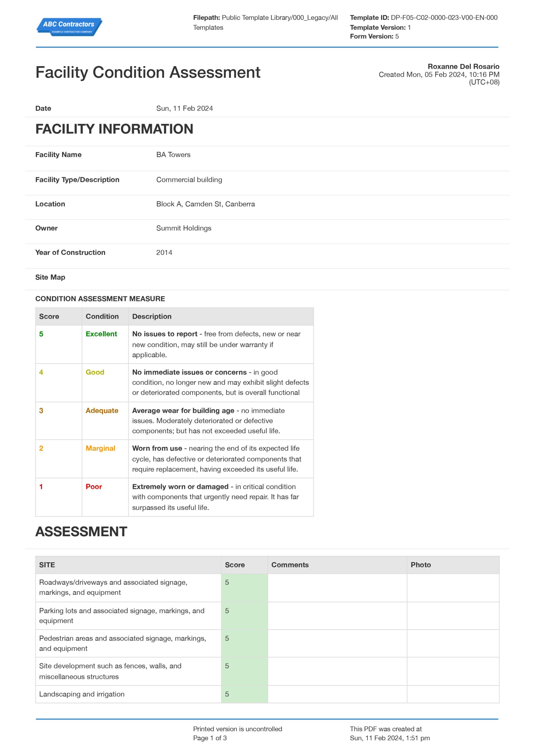The height and width of the screenshot is (756, 534).
Task: Click the ABC Contractors logo
Action: click(69, 27)
